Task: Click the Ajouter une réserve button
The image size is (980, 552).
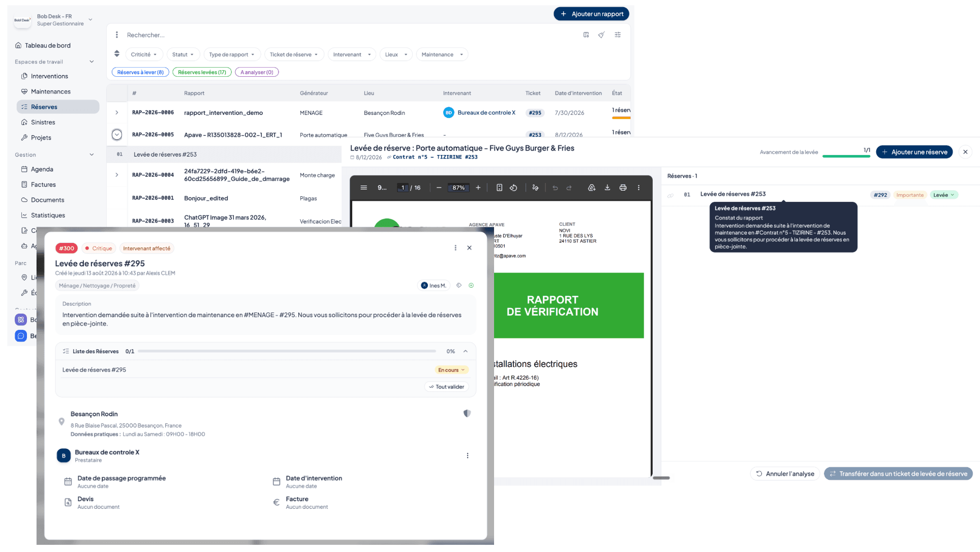Action: point(914,152)
